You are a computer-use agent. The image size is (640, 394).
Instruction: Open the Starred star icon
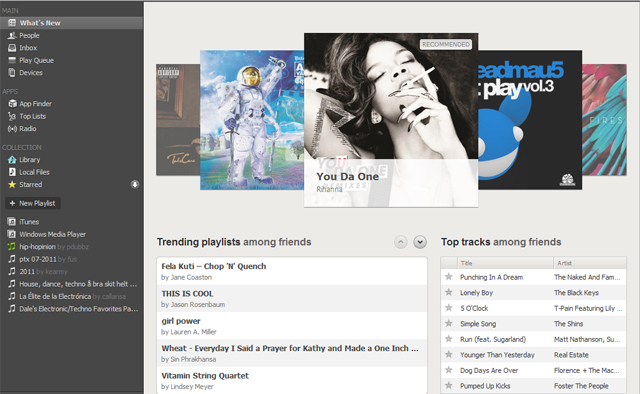pyautogui.click(x=12, y=185)
